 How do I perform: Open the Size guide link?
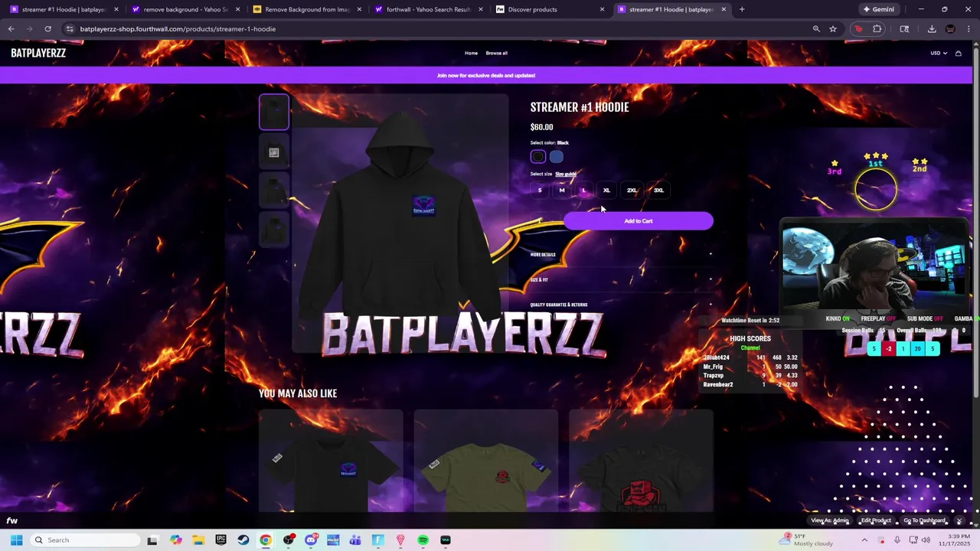click(566, 174)
